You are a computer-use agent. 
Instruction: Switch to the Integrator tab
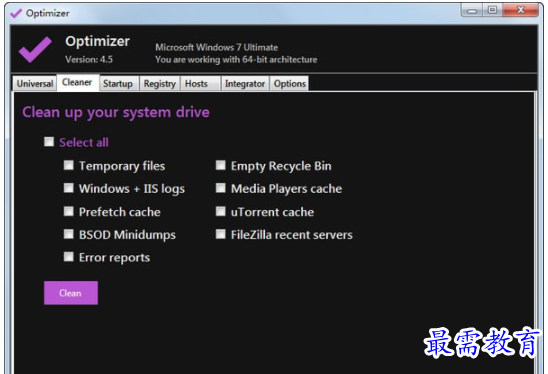(245, 84)
